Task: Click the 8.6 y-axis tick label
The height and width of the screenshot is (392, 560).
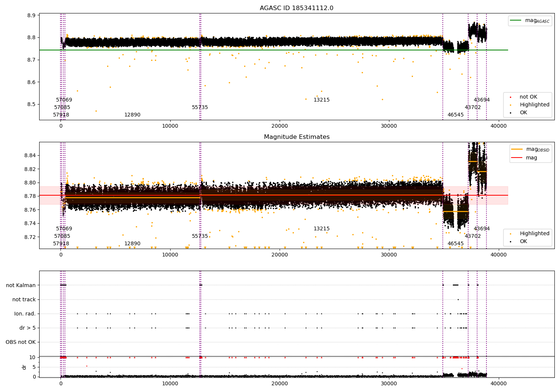Action: (32, 82)
